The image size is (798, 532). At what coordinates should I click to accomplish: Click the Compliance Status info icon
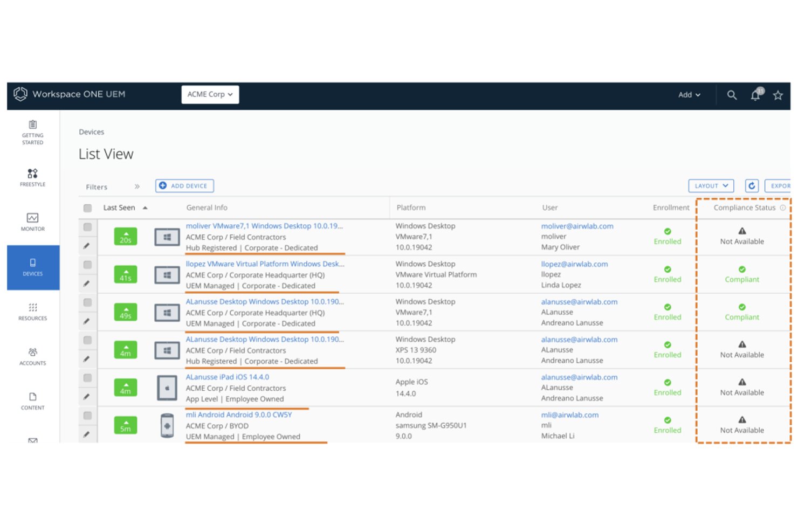tap(783, 208)
